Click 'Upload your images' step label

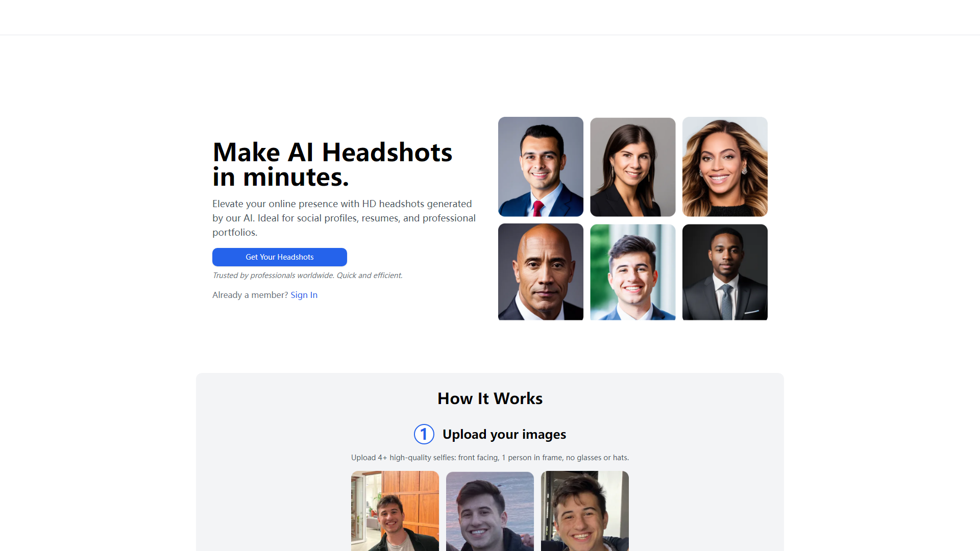(x=504, y=434)
